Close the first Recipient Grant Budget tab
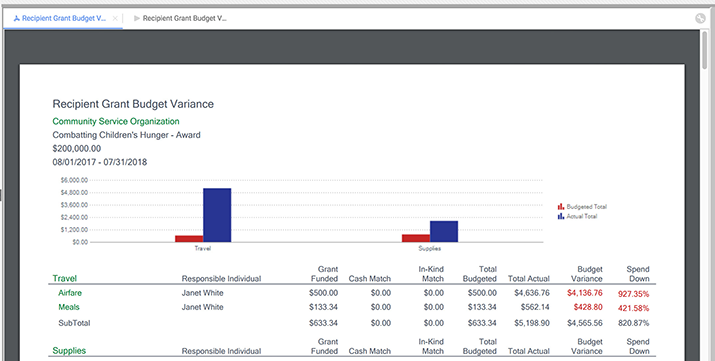 click(x=115, y=18)
